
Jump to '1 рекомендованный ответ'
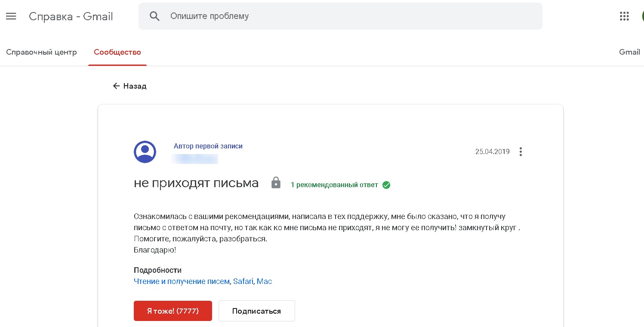click(334, 185)
